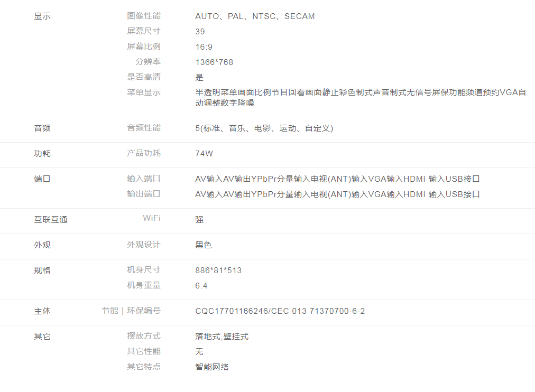The height and width of the screenshot is (392, 535).
Task: Click the AUTO、PAL、NTSC、SECAM value
Action: click(255, 16)
